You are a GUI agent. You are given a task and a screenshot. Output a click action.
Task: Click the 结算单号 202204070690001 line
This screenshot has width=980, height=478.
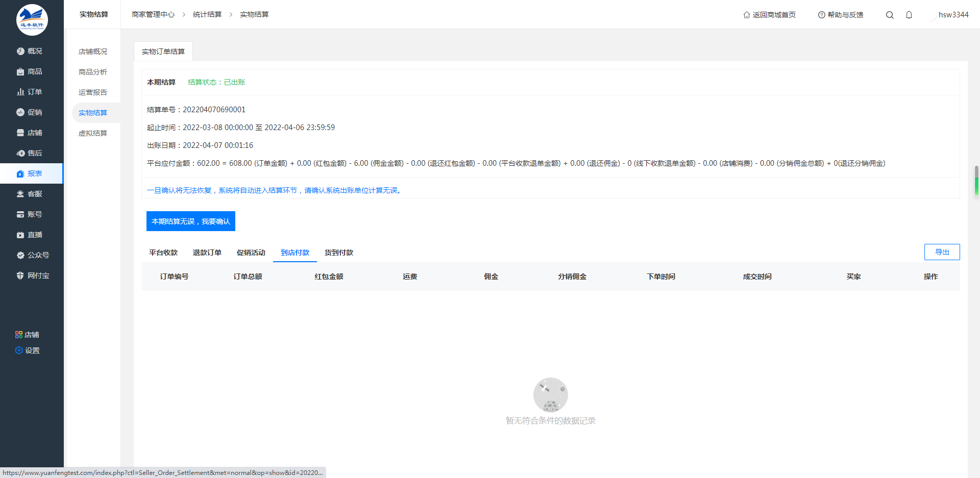click(196, 110)
